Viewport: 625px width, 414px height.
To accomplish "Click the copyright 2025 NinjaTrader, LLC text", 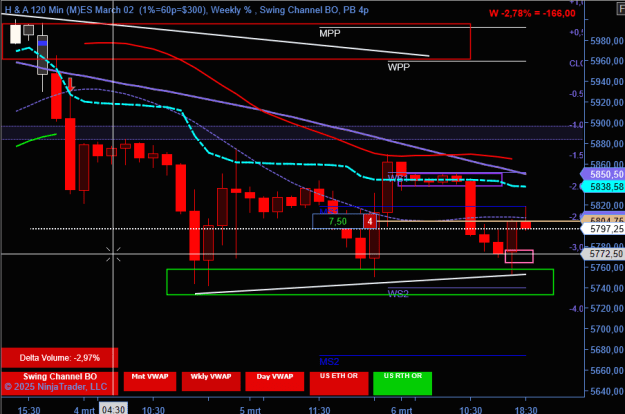I will 56,387.
